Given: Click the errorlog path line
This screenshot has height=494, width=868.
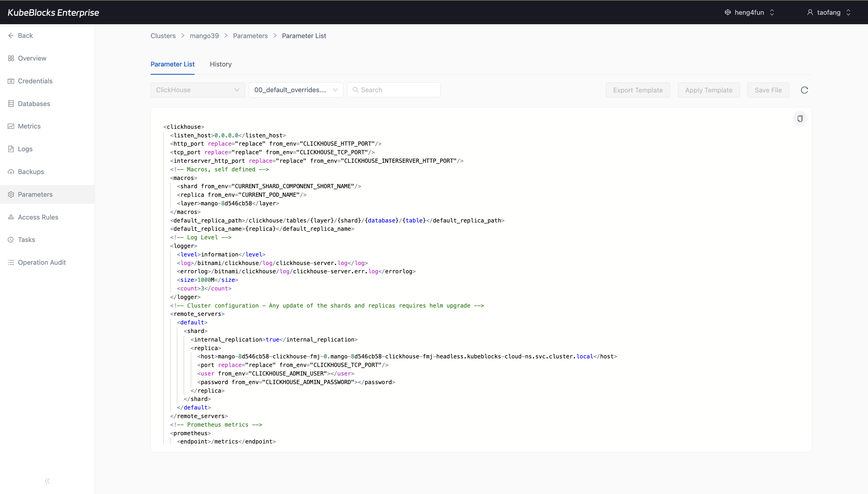Looking at the screenshot, I should [296, 272].
